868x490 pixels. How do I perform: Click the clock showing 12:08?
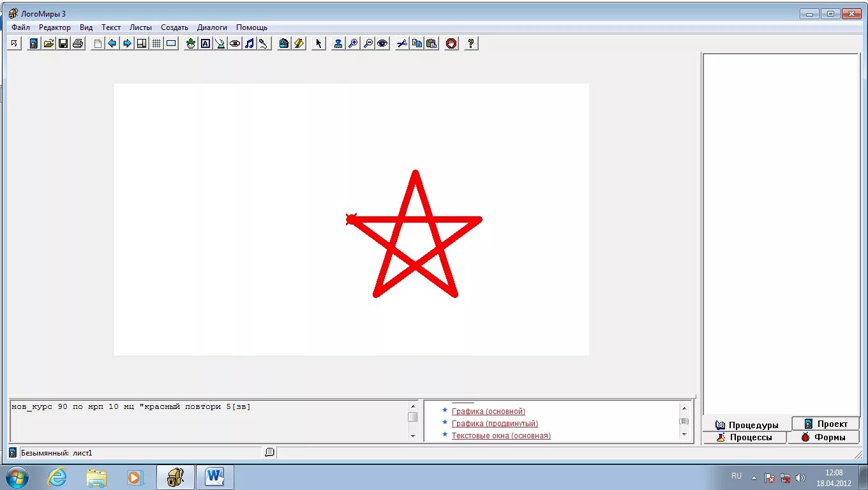tap(834, 478)
